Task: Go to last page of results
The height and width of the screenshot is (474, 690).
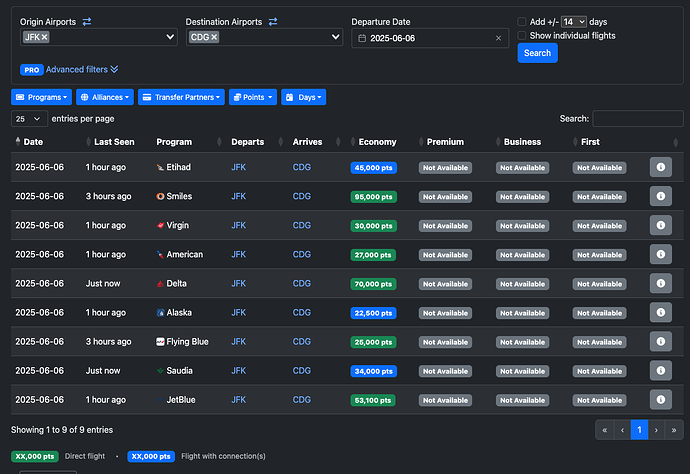Action: click(674, 430)
